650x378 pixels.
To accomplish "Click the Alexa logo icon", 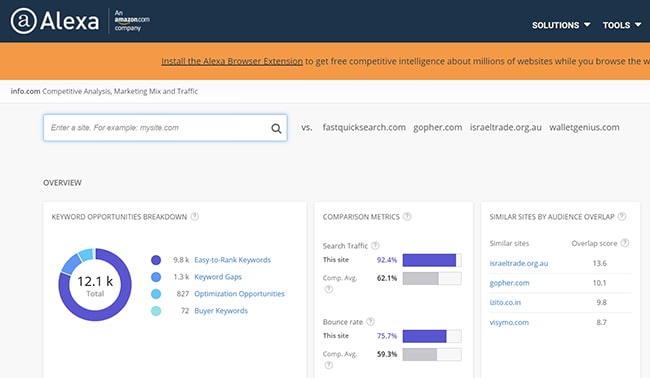I will point(24,21).
